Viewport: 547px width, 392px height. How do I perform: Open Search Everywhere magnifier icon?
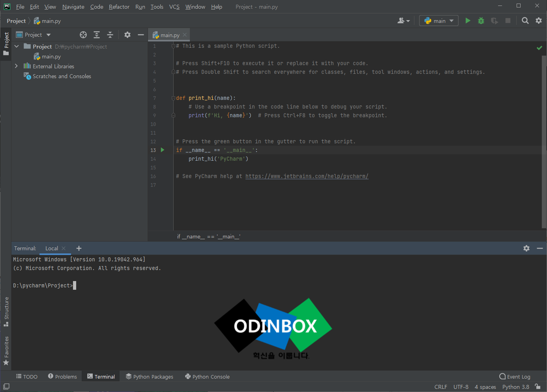click(x=525, y=21)
